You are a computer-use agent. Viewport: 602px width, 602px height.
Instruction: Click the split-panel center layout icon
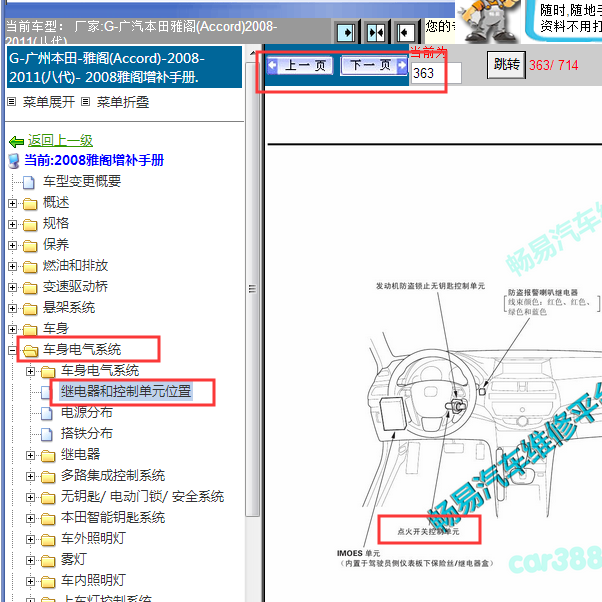point(376,33)
